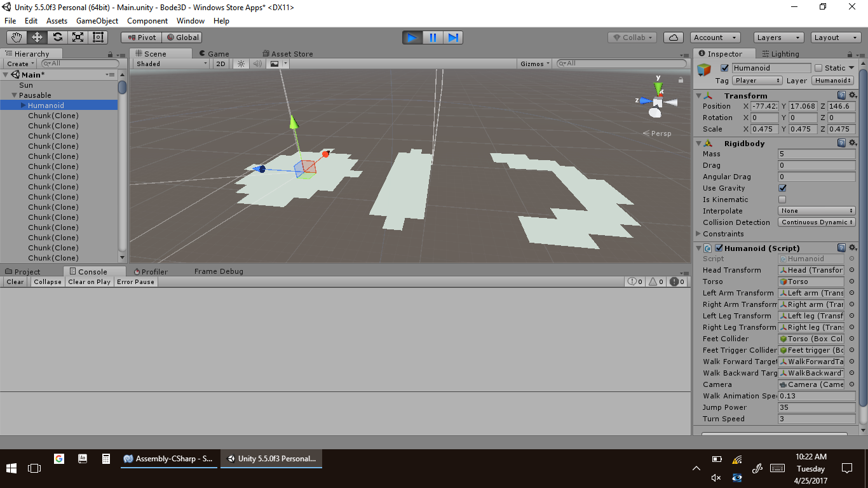
Task: Click the Mass input field
Action: pos(816,154)
